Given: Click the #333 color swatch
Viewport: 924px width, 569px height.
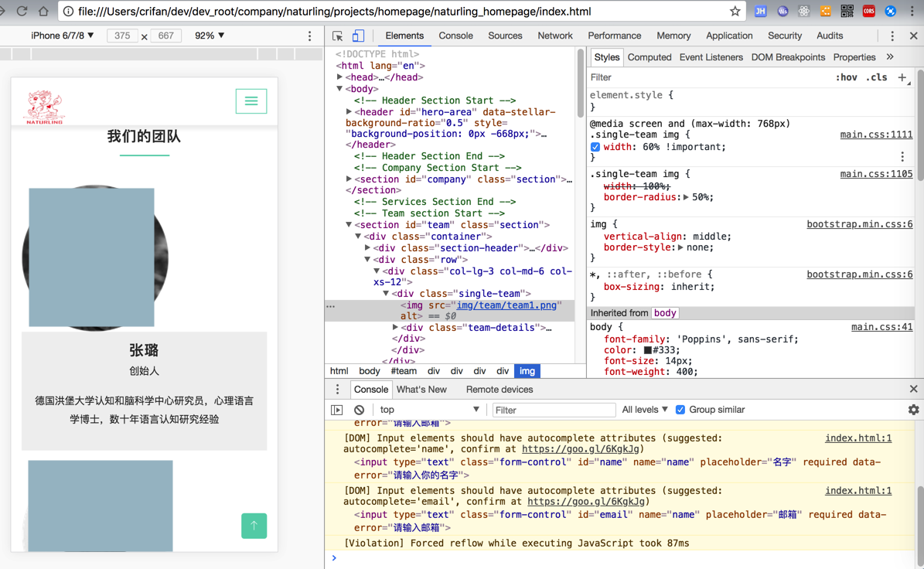Looking at the screenshot, I should 647,350.
